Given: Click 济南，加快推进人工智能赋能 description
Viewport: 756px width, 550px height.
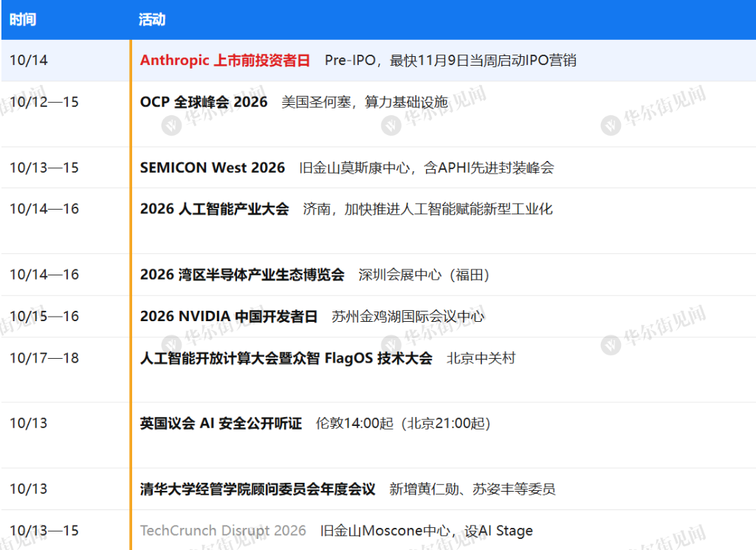Looking at the screenshot, I should [427, 209].
